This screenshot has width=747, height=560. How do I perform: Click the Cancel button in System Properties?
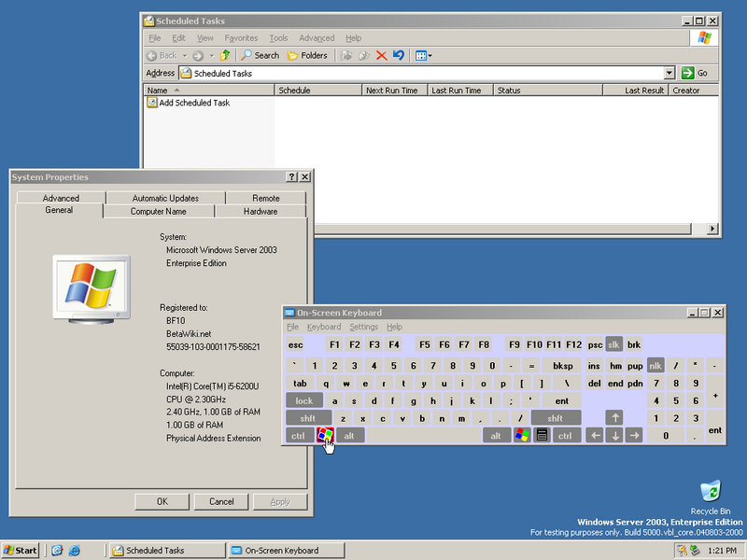221,501
